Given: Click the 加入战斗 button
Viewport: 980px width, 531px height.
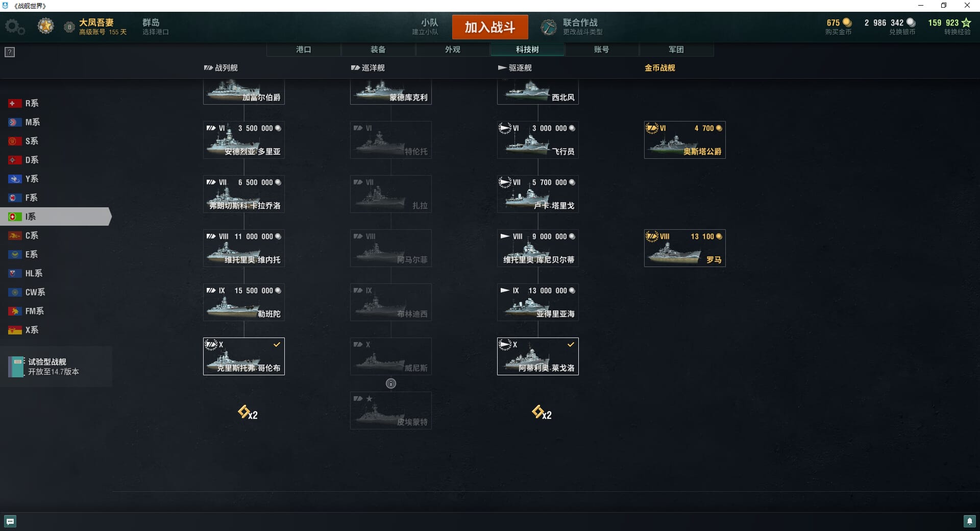Looking at the screenshot, I should 490,27.
